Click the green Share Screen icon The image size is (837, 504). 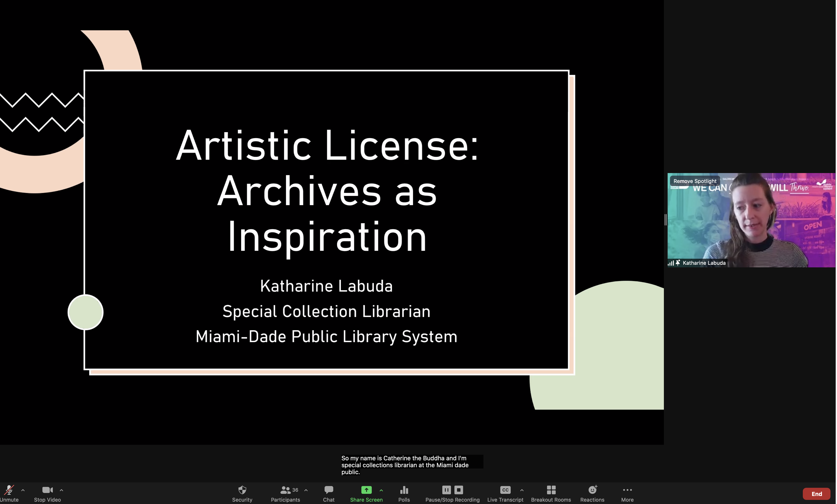pos(366,490)
